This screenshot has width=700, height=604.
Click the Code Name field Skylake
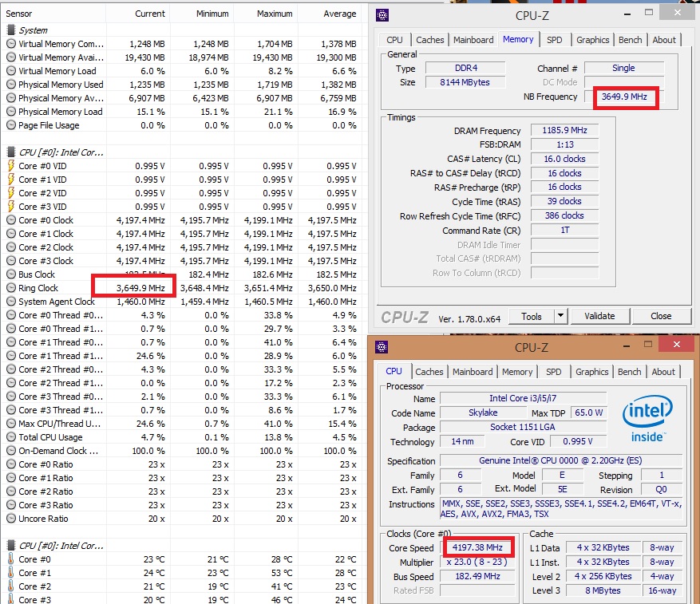coord(483,413)
